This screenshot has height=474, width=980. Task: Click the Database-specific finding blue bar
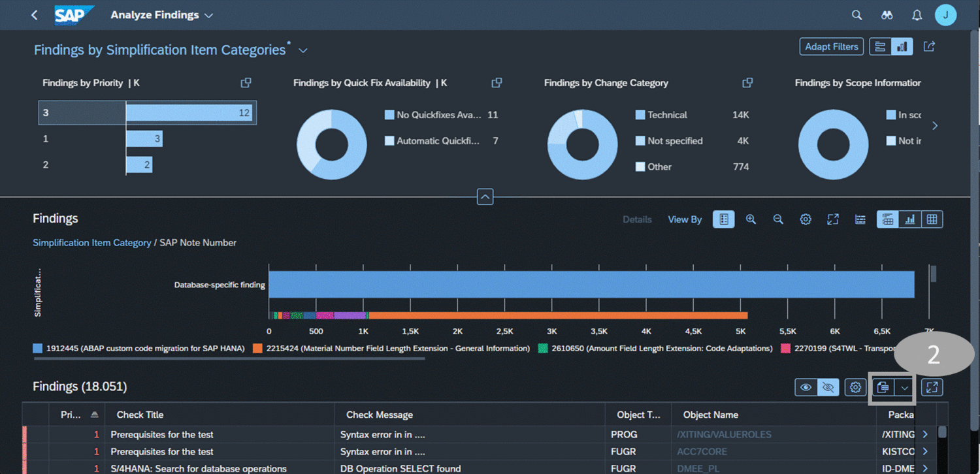[591, 285]
